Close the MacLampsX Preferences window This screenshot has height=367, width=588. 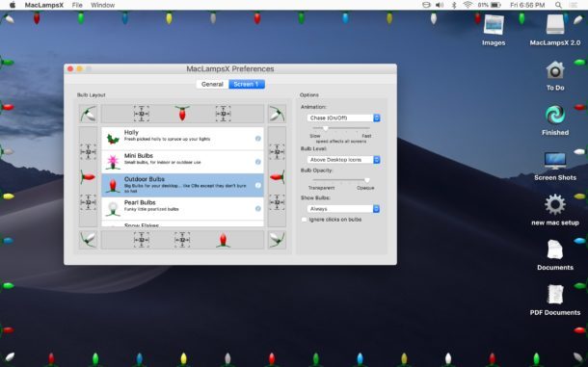[70, 69]
